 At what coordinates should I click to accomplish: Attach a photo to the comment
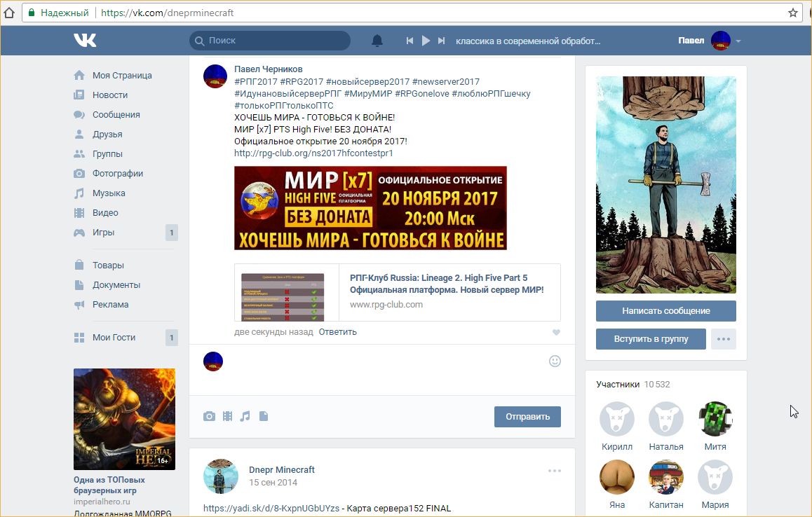pos(209,416)
